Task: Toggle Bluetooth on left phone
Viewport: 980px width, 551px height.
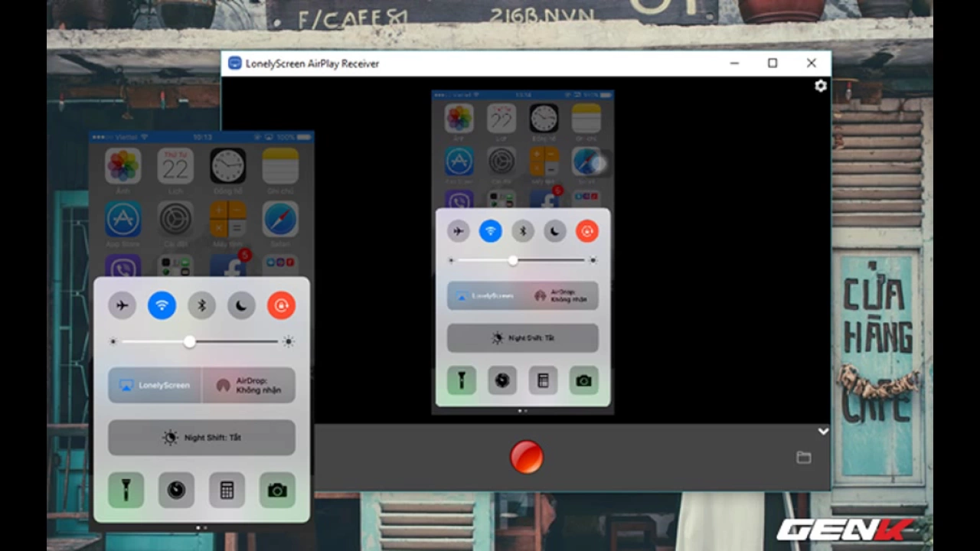Action: (x=202, y=305)
